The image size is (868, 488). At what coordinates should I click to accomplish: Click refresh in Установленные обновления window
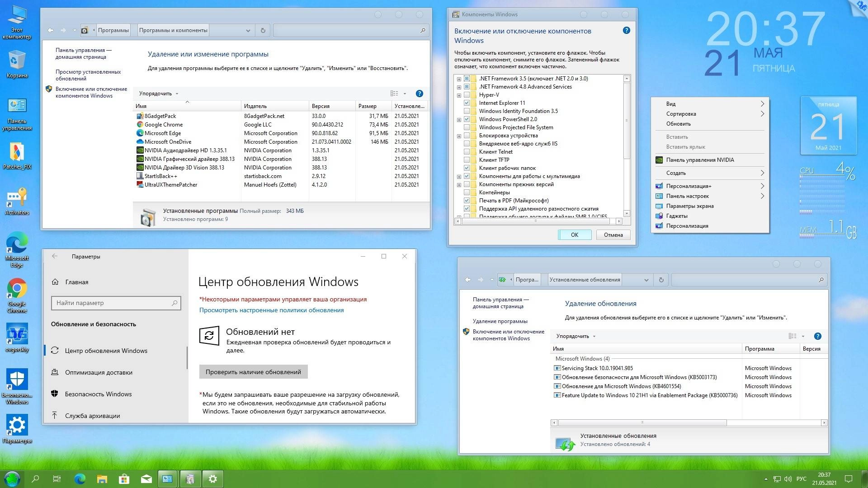click(661, 280)
